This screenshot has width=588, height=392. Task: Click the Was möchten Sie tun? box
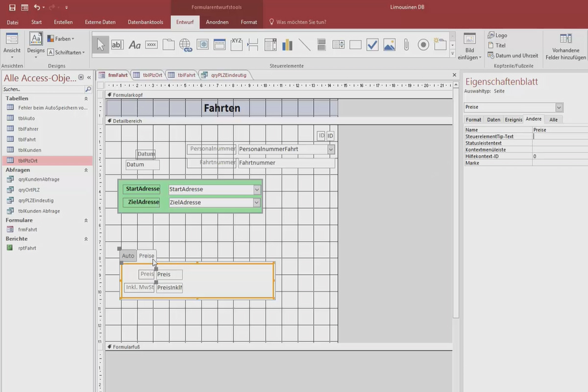point(297,22)
